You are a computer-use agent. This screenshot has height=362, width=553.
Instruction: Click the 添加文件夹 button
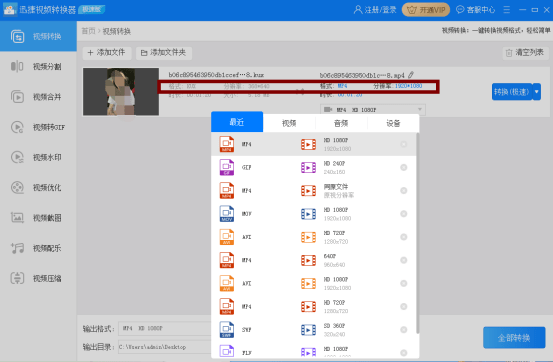point(164,53)
